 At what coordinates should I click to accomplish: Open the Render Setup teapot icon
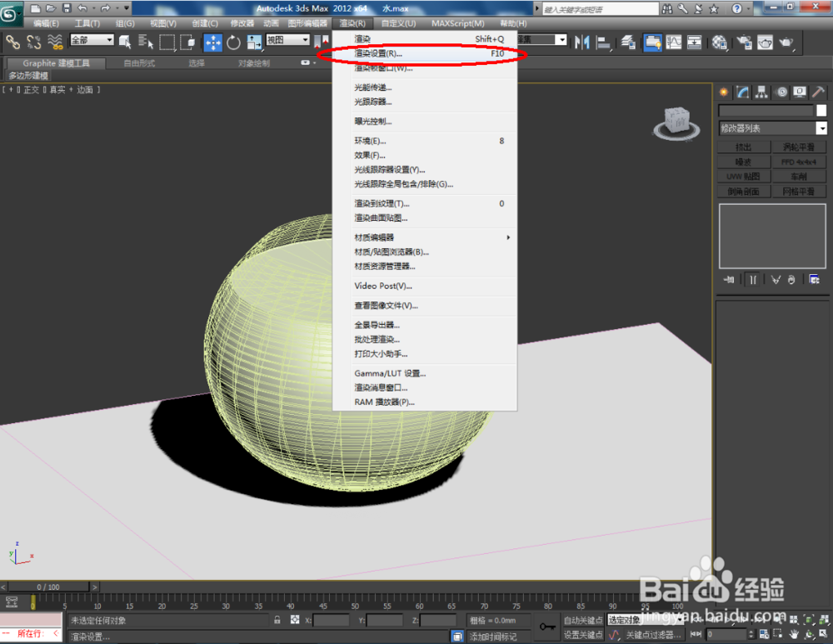pos(744,42)
